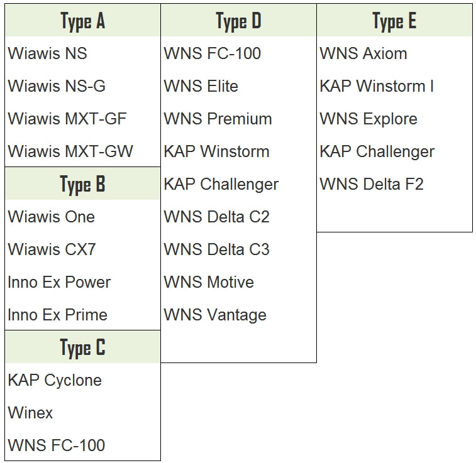
Task: Click the Type E header
Action: [x=394, y=21]
